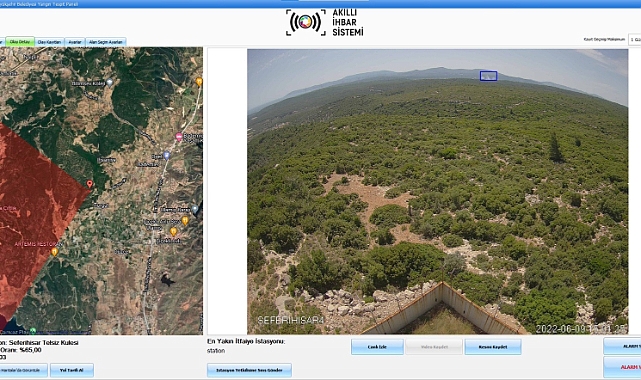The image size is (641, 380).
Task: Select the pink lodging marker on the map
Action: pyautogui.click(x=179, y=137)
